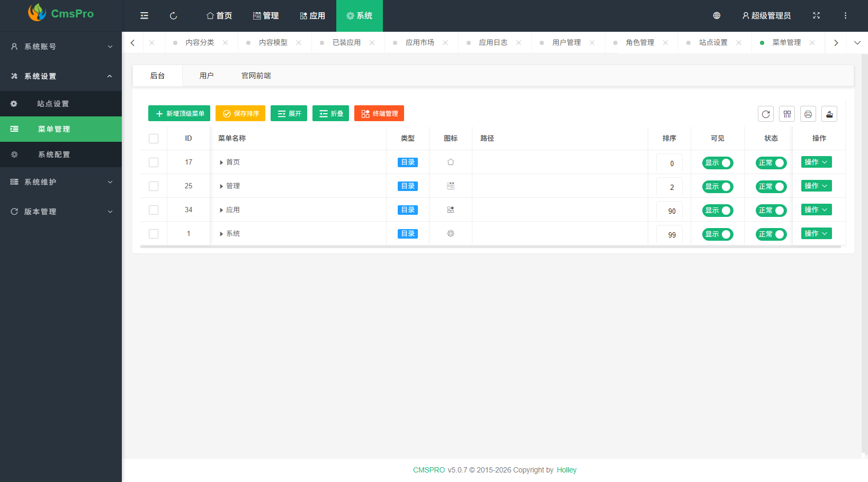This screenshot has width=868, height=482.
Task: Open 超级管理员 user menu
Action: 766,16
